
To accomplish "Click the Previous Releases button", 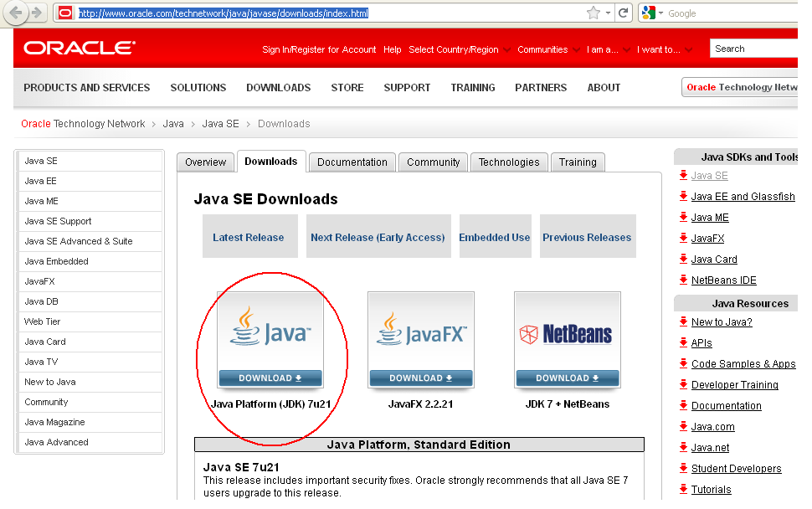I will [588, 236].
